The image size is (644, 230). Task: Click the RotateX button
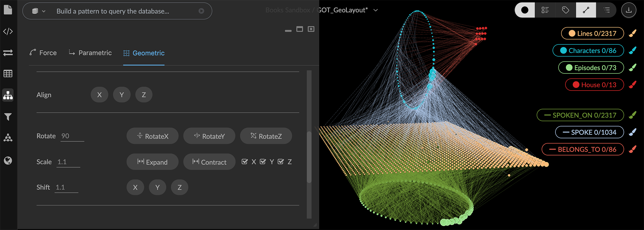click(x=153, y=136)
